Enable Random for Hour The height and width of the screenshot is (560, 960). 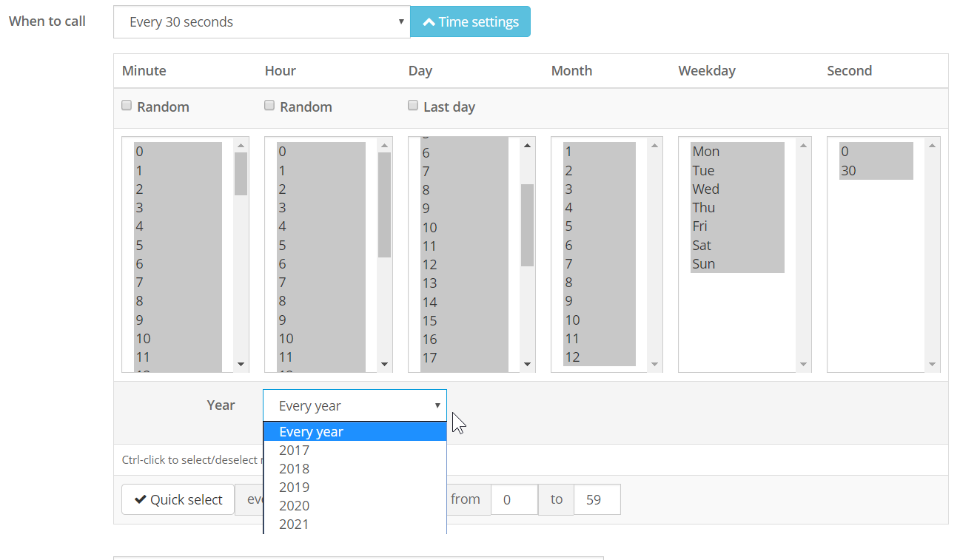tap(269, 105)
